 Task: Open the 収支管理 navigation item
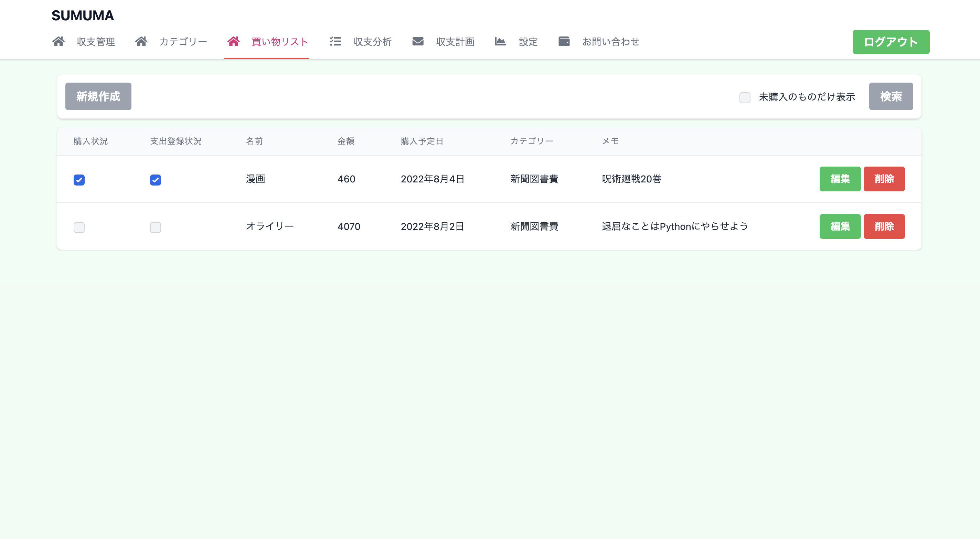96,42
